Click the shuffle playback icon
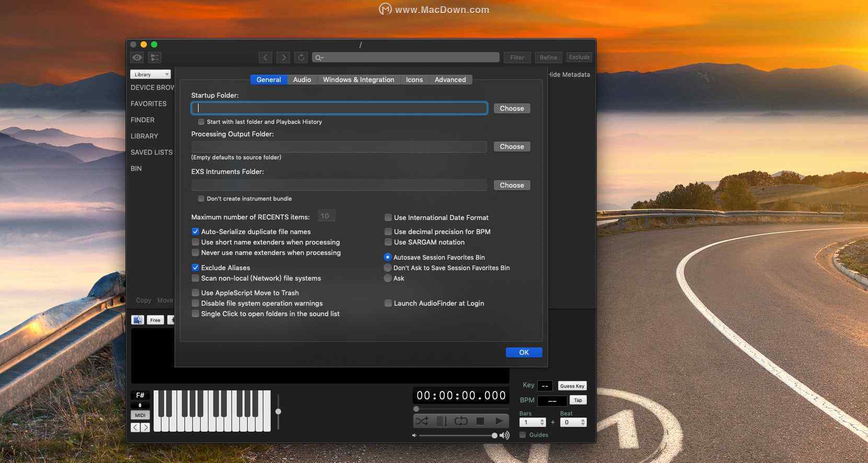The width and height of the screenshot is (868, 463). (422, 421)
